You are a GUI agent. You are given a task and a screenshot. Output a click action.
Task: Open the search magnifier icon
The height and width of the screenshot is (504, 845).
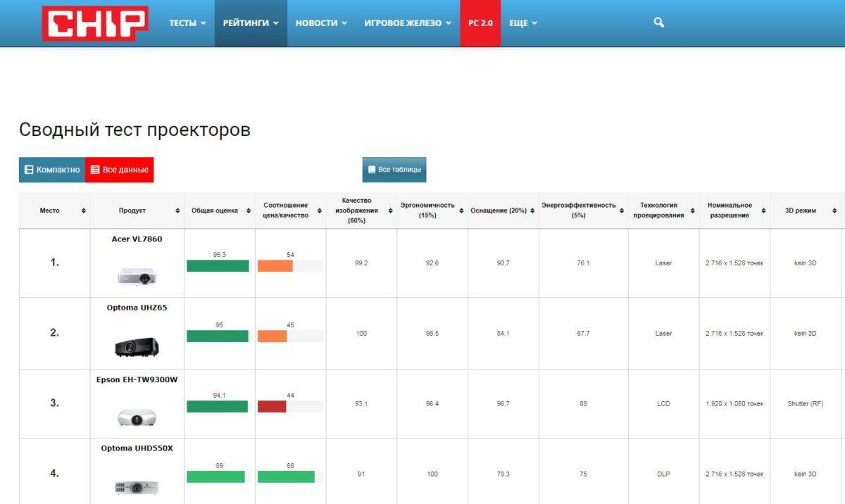click(x=658, y=23)
